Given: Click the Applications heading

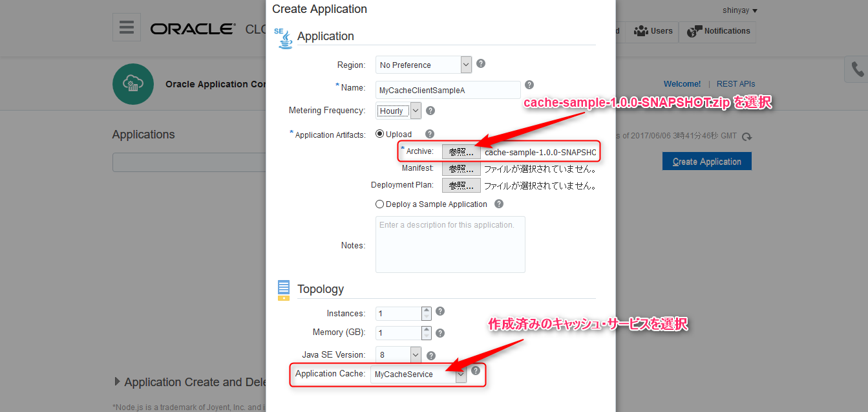Looking at the screenshot, I should point(143,135).
